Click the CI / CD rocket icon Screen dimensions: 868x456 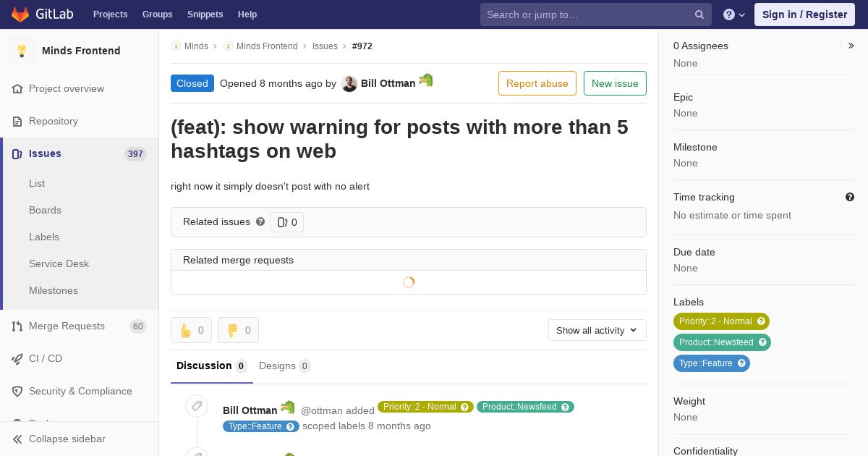[17, 358]
